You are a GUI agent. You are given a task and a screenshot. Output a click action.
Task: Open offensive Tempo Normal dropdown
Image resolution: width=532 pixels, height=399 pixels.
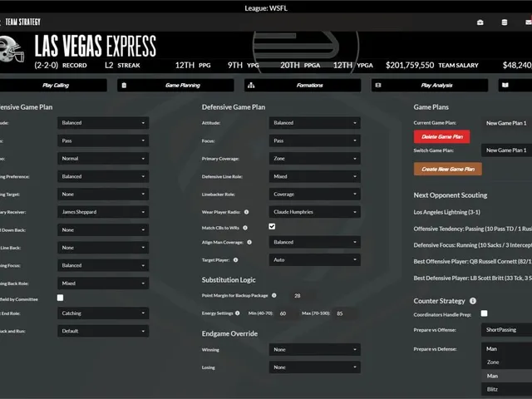click(103, 159)
